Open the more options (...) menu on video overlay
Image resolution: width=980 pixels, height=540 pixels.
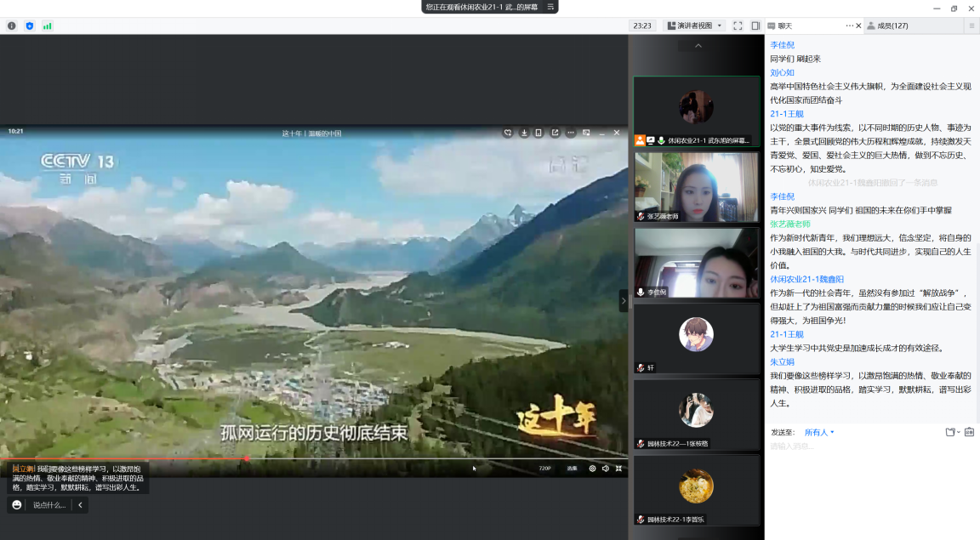click(571, 133)
